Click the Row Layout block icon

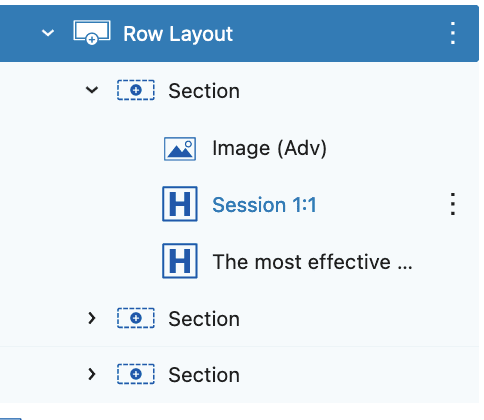click(x=92, y=32)
